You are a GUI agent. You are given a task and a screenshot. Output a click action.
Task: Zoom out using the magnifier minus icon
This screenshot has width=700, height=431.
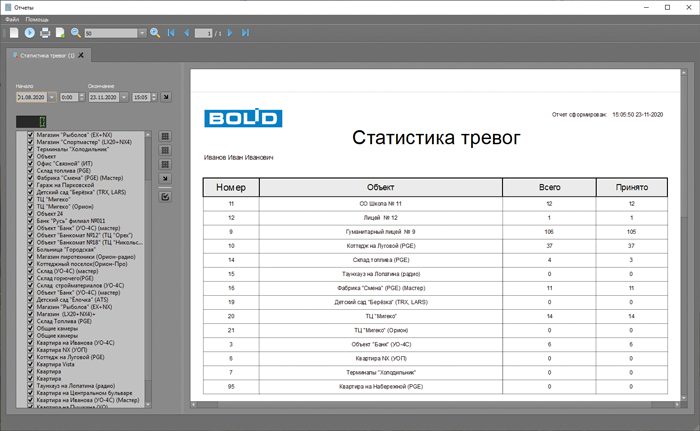76,33
